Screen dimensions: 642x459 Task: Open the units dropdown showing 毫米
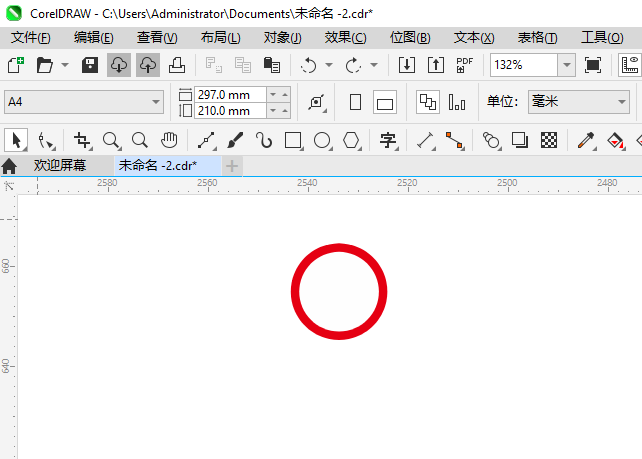pyautogui.click(x=579, y=102)
